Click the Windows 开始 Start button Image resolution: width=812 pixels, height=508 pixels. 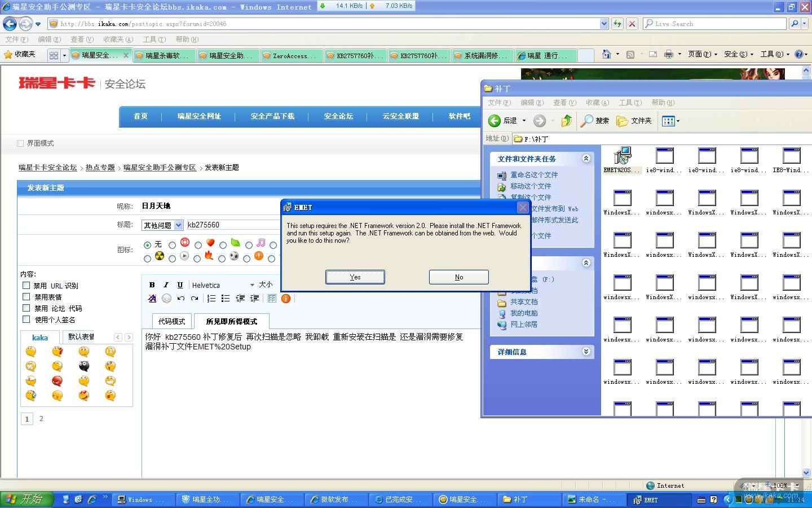point(27,499)
